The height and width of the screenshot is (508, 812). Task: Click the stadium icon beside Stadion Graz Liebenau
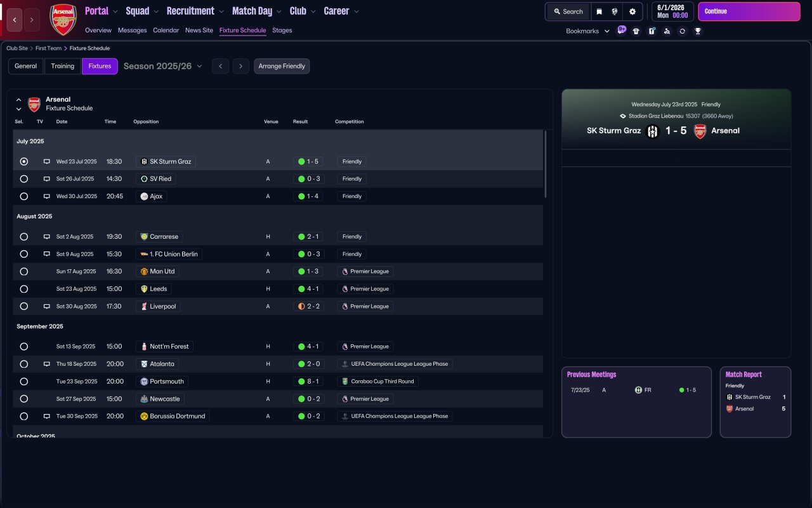click(623, 116)
